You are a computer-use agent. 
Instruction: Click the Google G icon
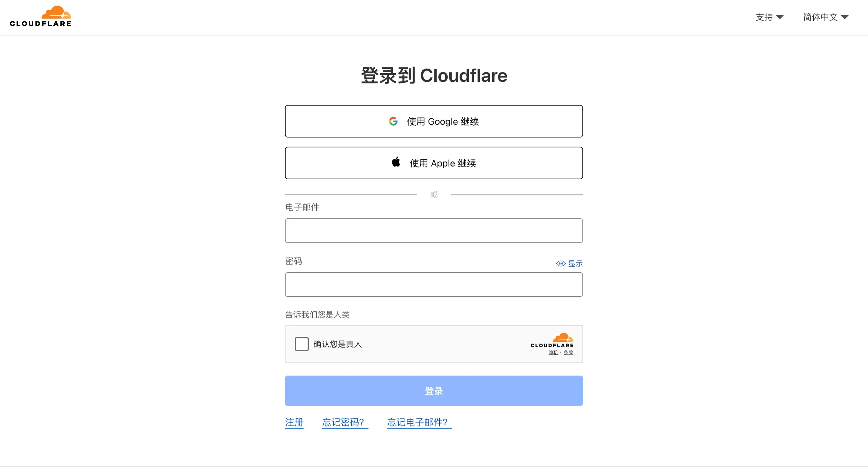(393, 121)
